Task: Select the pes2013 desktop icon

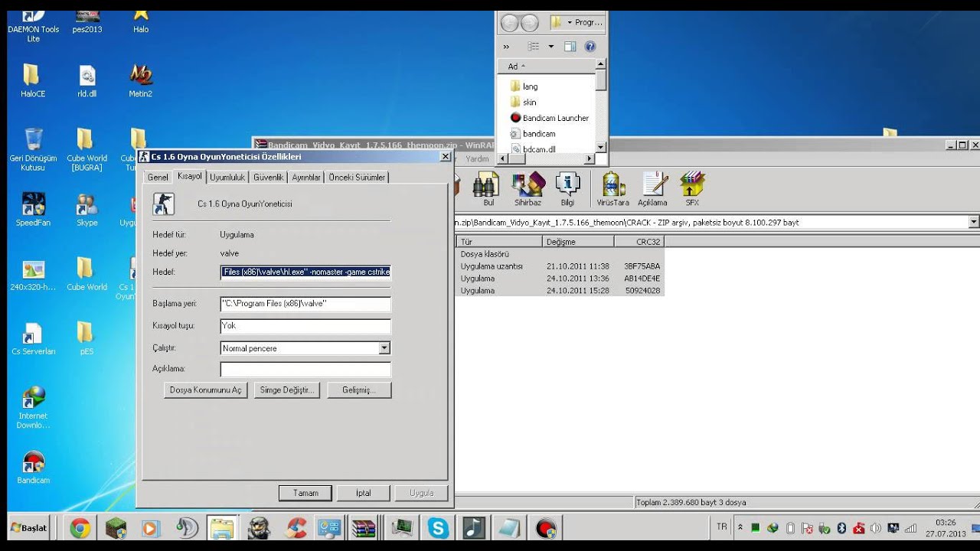Action: tap(87, 22)
